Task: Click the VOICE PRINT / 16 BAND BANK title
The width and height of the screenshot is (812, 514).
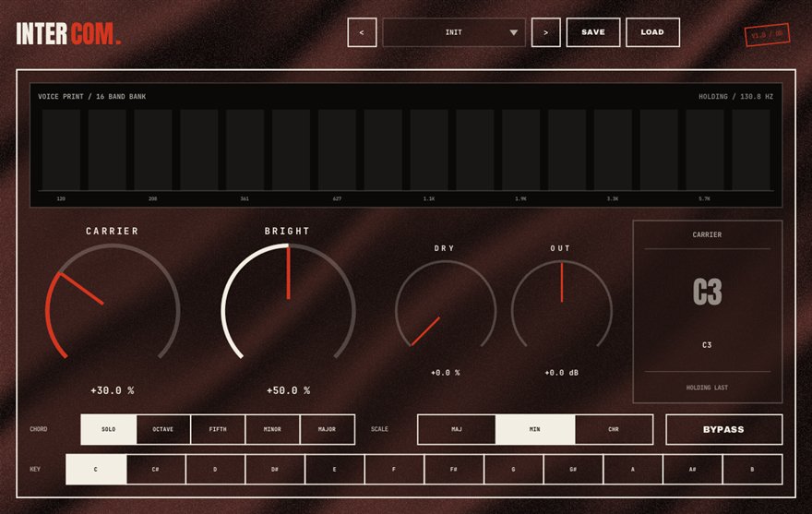Action: click(91, 96)
